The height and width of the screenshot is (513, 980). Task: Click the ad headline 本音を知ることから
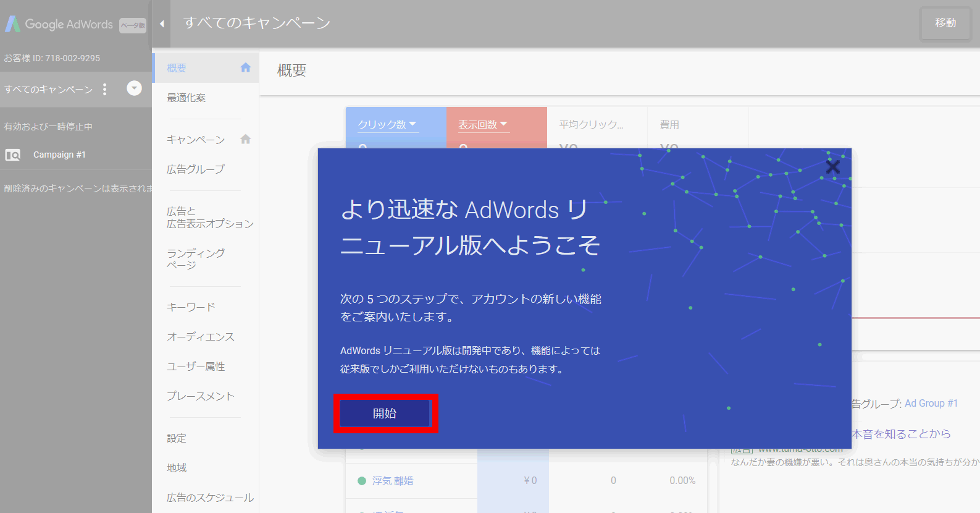pyautogui.click(x=902, y=434)
